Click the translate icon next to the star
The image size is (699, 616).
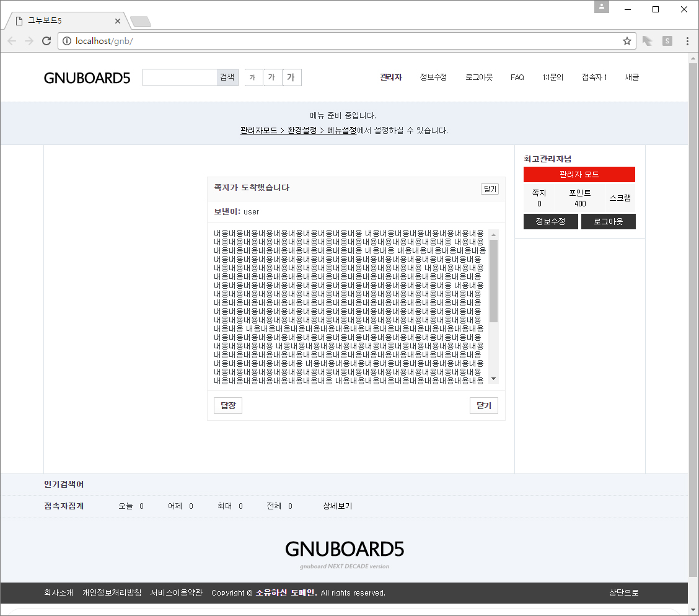pyautogui.click(x=646, y=41)
